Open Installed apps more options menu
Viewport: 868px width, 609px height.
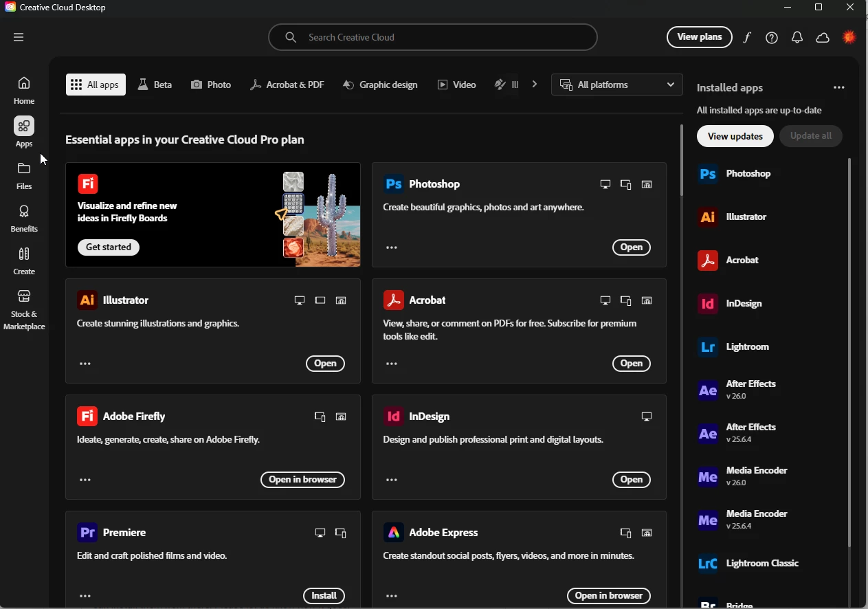coord(839,88)
